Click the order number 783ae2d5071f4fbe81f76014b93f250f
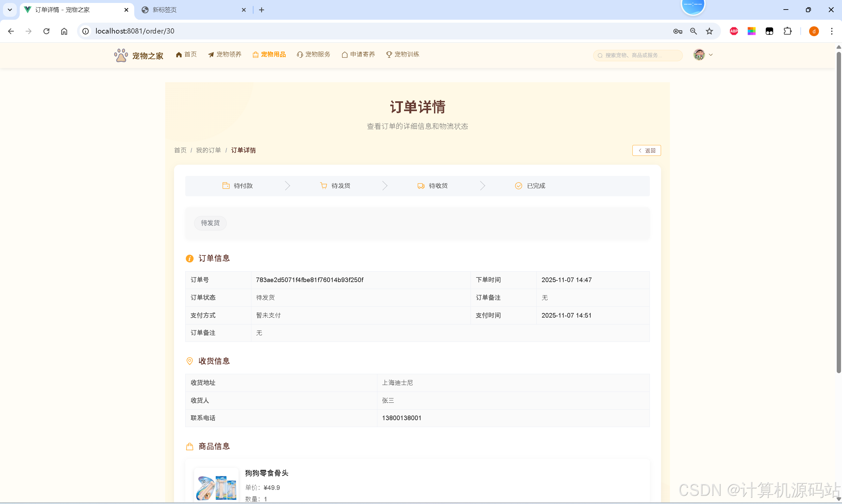842x504 pixels. pyautogui.click(x=310, y=280)
